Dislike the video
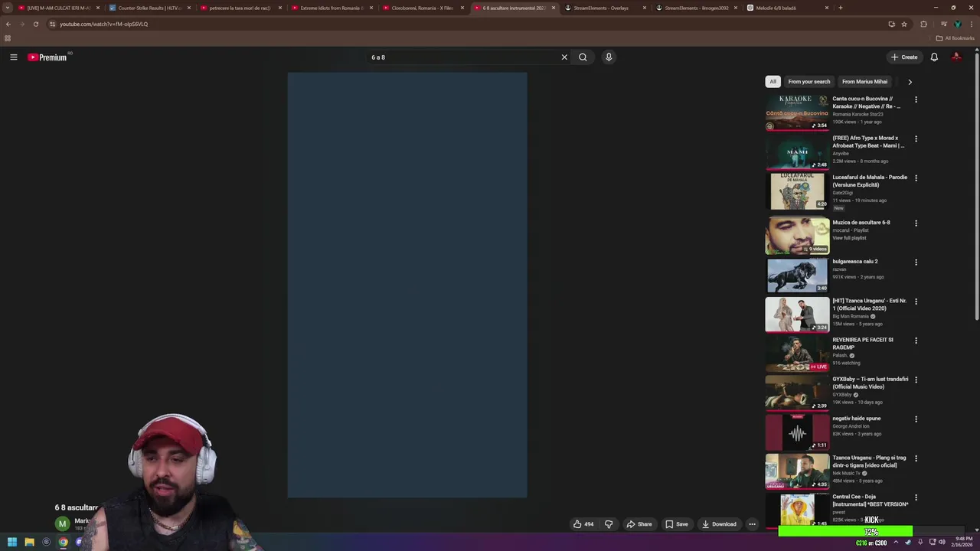This screenshot has width=980, height=551. (x=609, y=524)
